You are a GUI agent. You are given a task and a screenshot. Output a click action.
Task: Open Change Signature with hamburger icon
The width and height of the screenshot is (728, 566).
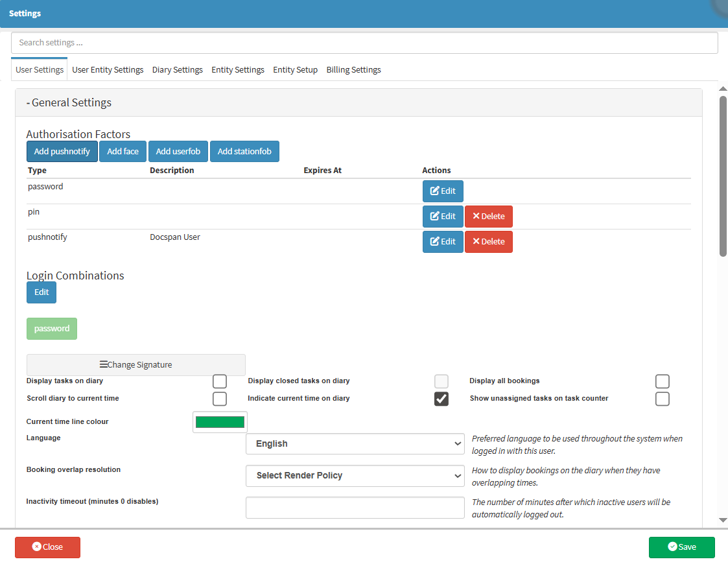click(x=135, y=365)
